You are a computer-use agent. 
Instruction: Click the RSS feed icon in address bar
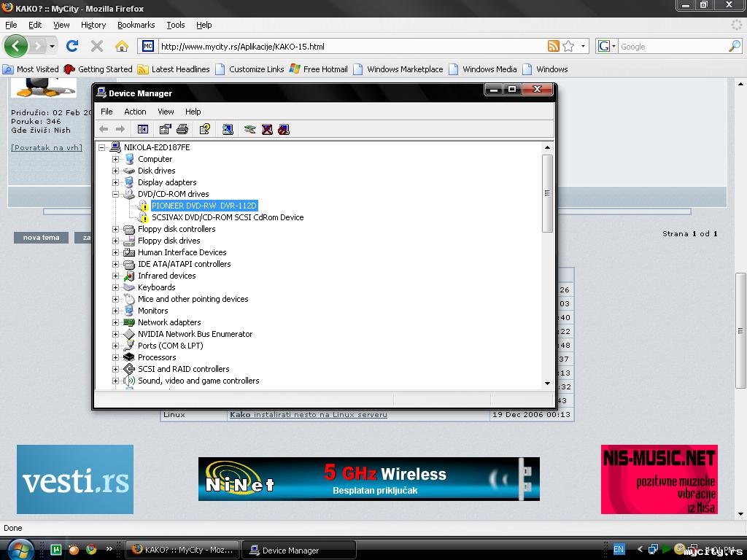click(x=553, y=46)
